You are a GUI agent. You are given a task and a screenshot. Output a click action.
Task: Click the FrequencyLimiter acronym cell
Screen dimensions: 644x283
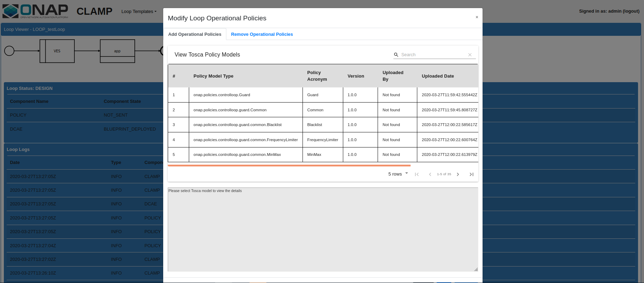pyautogui.click(x=323, y=140)
